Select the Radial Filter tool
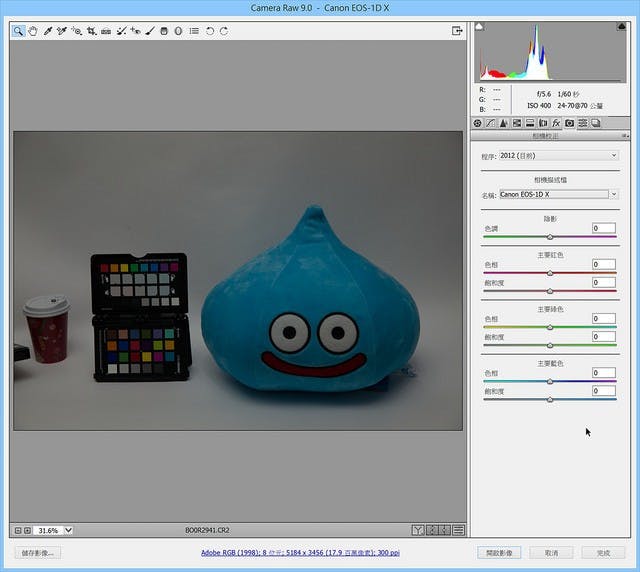Viewport: 640px width, 572px height. tap(178, 31)
